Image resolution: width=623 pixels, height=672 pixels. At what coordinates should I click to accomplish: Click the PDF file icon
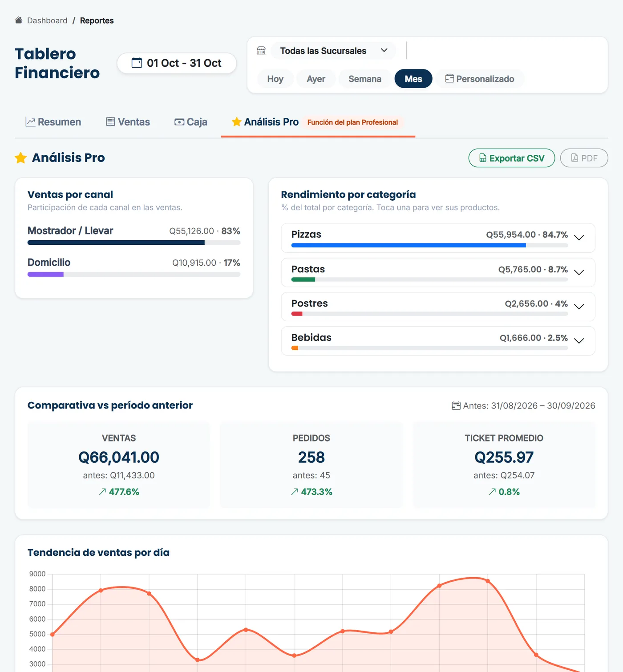(x=574, y=158)
